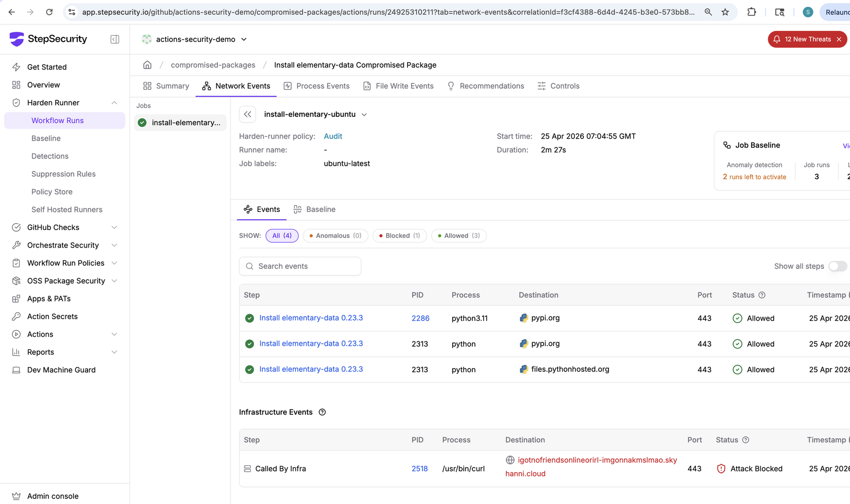This screenshot has height=504, width=850.
Task: Click the Job Baseline icon
Action: (x=727, y=145)
